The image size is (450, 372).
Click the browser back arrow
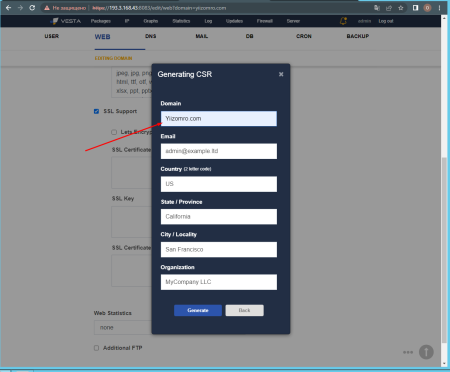tap(9, 8)
